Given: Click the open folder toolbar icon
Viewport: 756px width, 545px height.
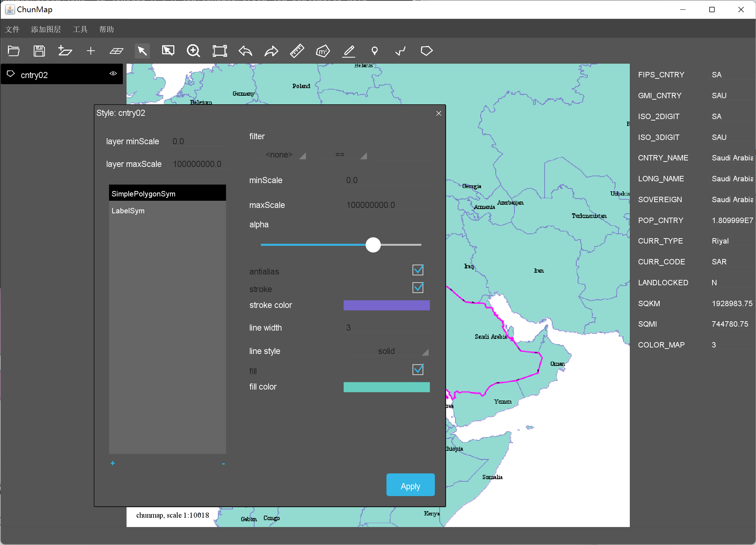Looking at the screenshot, I should tap(14, 51).
